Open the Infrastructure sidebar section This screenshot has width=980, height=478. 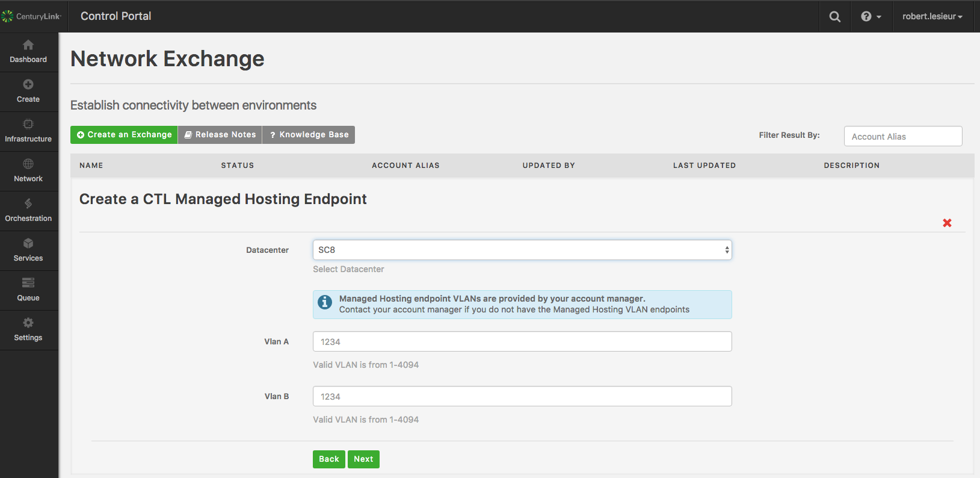tap(28, 131)
